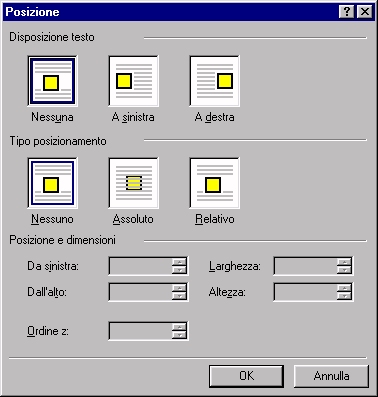
Task: Confirm with the OK button
Action: tap(246, 376)
